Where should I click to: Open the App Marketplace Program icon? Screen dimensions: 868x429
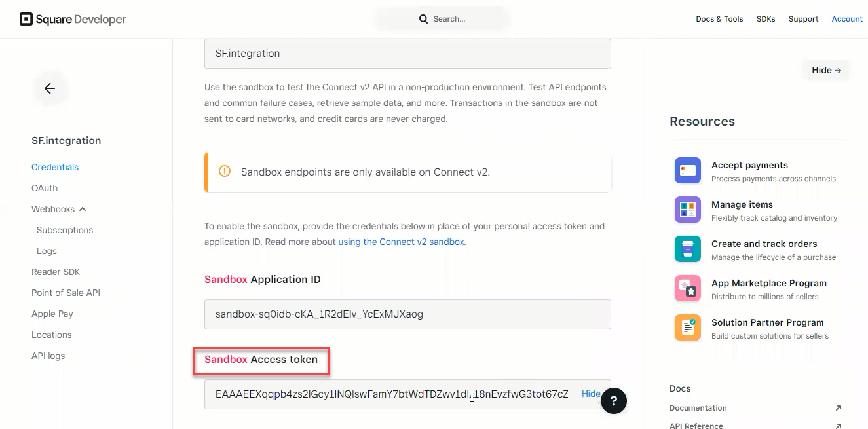688,288
